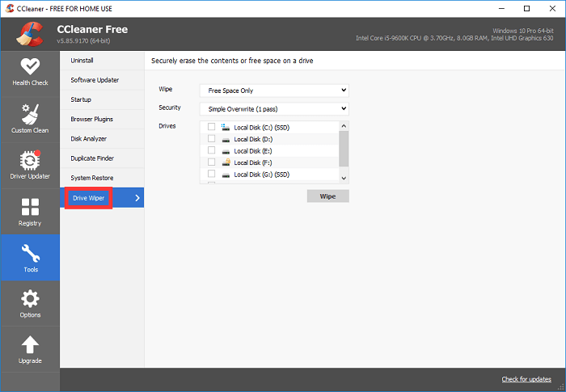This screenshot has height=392, width=566.
Task: Open the Registry grid icon
Action: [29, 207]
